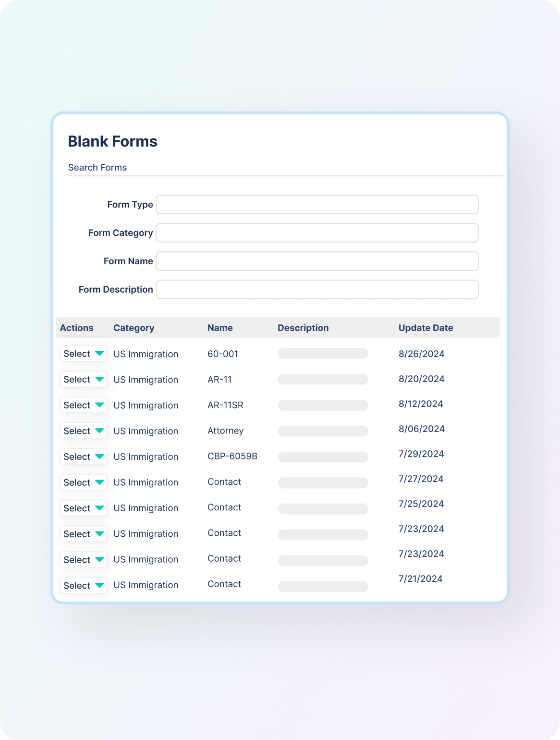Image resolution: width=560 pixels, height=740 pixels.
Task: Click the dropdown arrow on the 7/25/2024 row
Action: [99, 508]
